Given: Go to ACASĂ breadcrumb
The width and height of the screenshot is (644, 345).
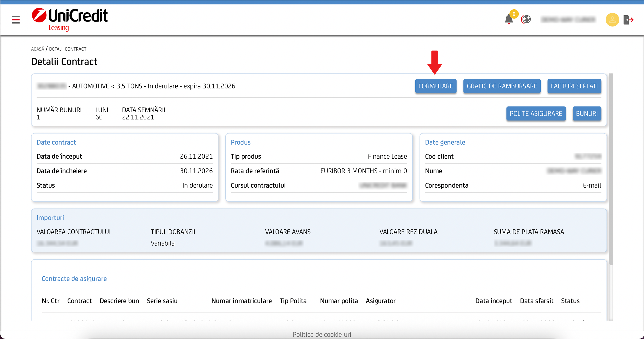Looking at the screenshot, I should tap(38, 49).
